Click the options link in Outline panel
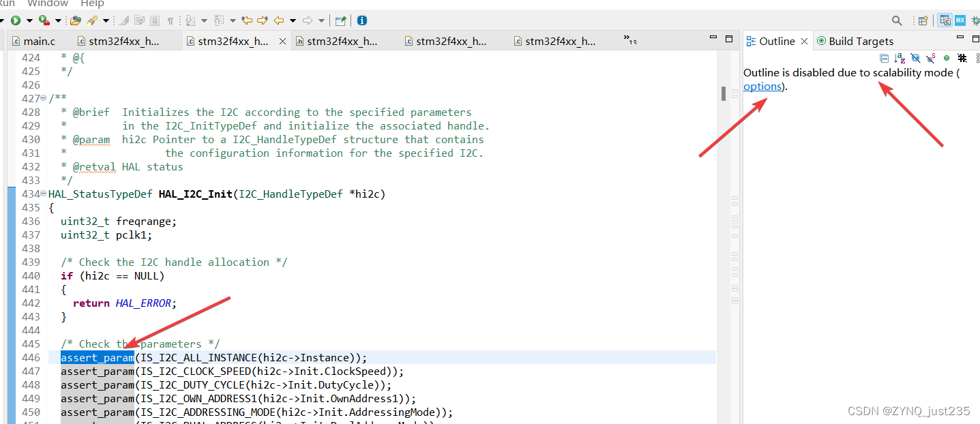 click(762, 87)
